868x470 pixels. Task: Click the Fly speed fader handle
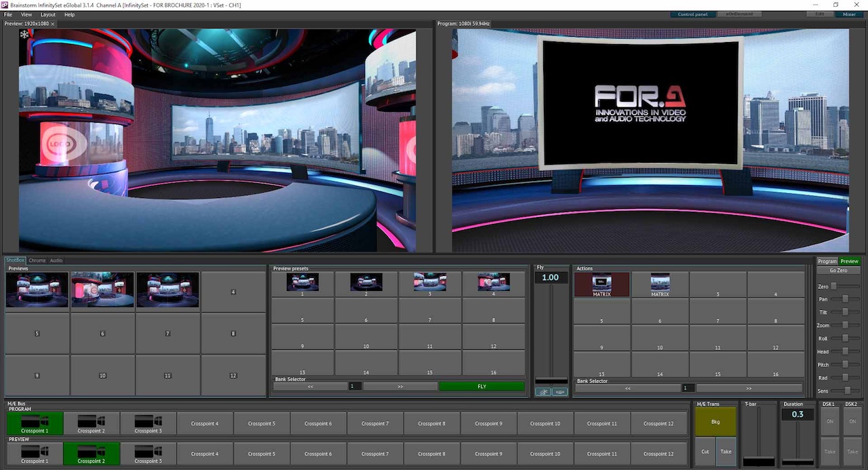[551, 380]
